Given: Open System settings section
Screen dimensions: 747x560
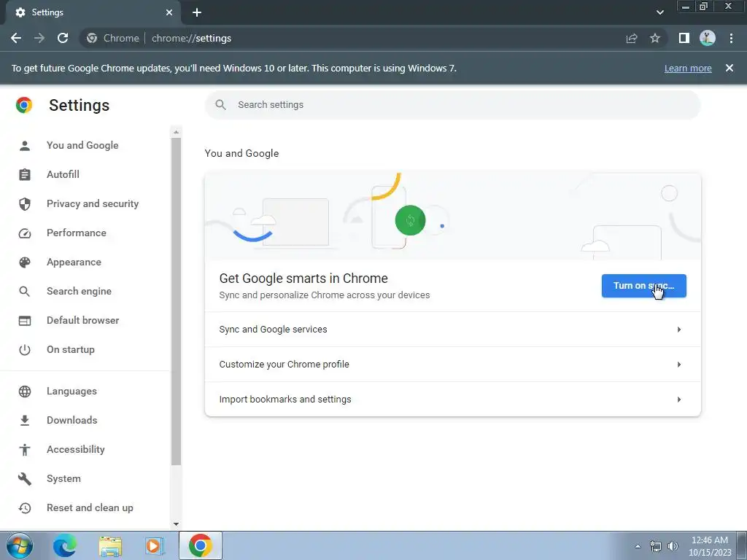Looking at the screenshot, I should click(x=63, y=478).
